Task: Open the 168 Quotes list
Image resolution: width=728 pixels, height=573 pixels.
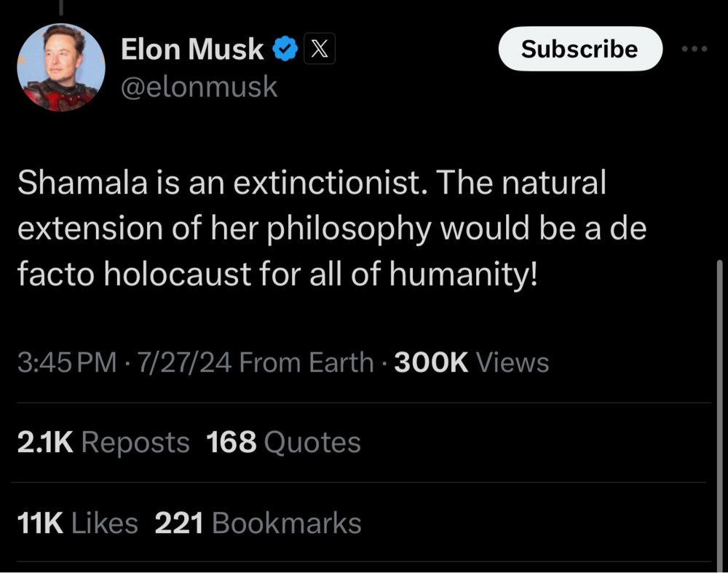Action: 284,442
